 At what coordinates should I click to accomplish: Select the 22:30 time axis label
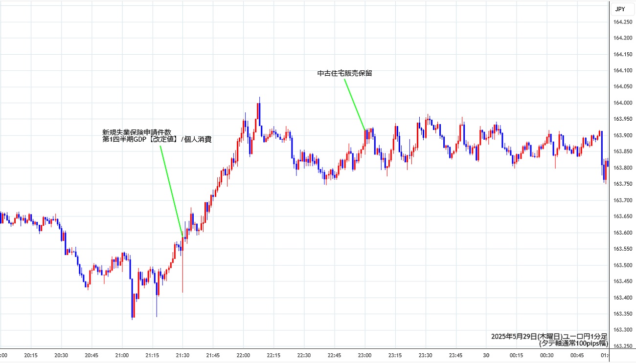[x=304, y=355]
